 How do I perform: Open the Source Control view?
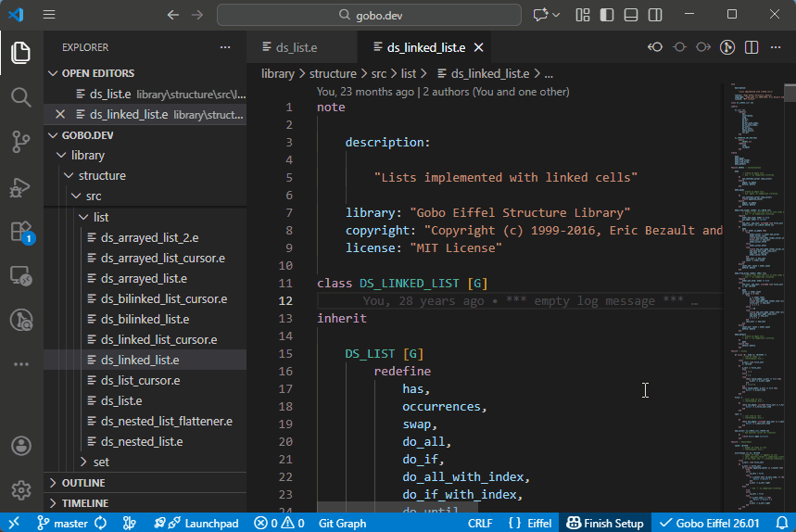[20, 141]
